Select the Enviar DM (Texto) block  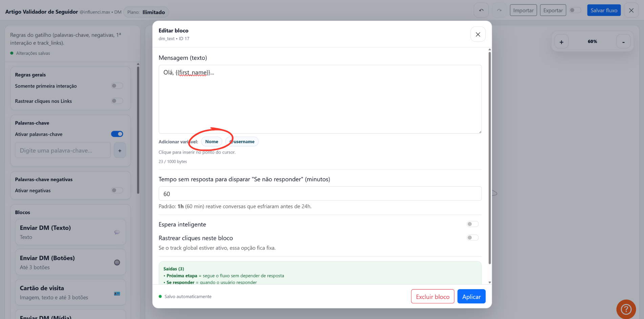[x=70, y=232]
